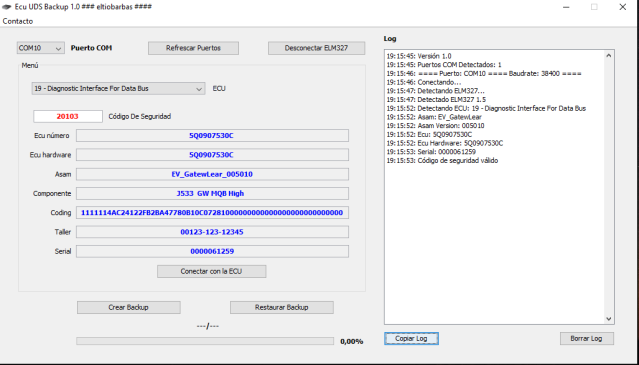Click log line 'Código de seguridad válido'

pos(442,161)
